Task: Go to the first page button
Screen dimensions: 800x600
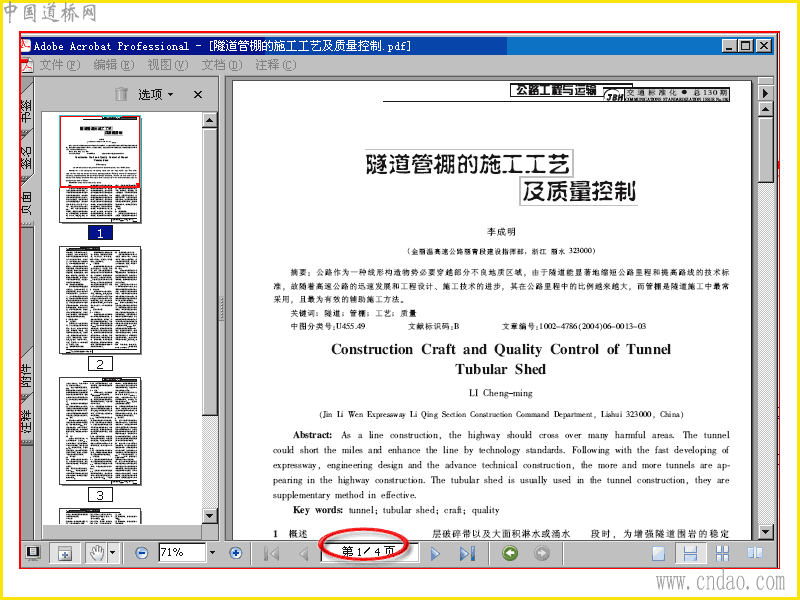Action: tap(271, 554)
